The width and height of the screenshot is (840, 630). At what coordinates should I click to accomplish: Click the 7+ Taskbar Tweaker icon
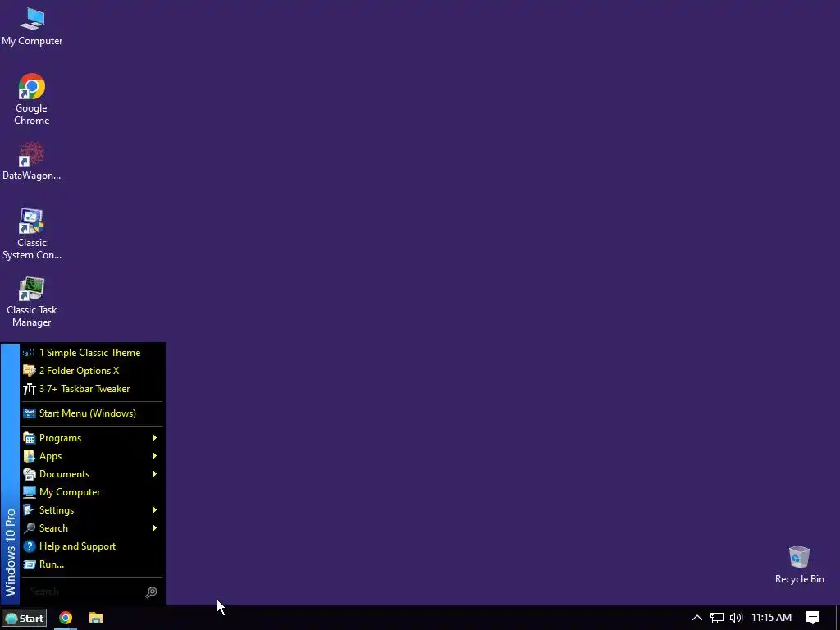point(30,389)
